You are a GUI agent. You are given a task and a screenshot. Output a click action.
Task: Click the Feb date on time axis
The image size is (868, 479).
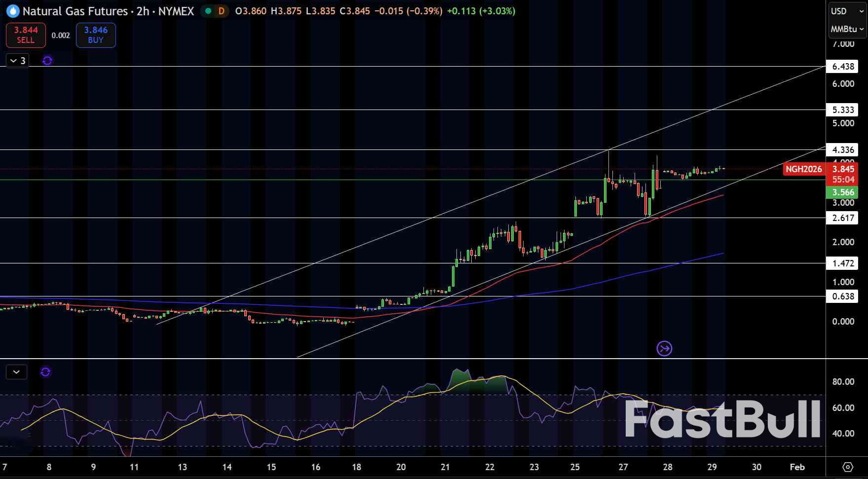[x=797, y=467]
